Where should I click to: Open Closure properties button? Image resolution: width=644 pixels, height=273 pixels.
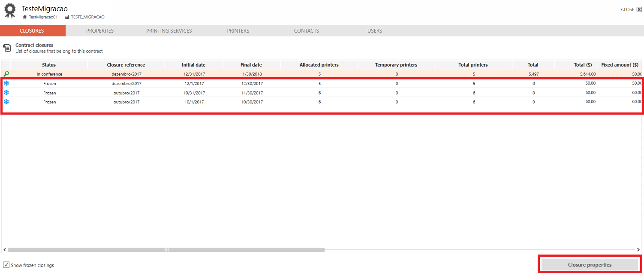[590, 265]
